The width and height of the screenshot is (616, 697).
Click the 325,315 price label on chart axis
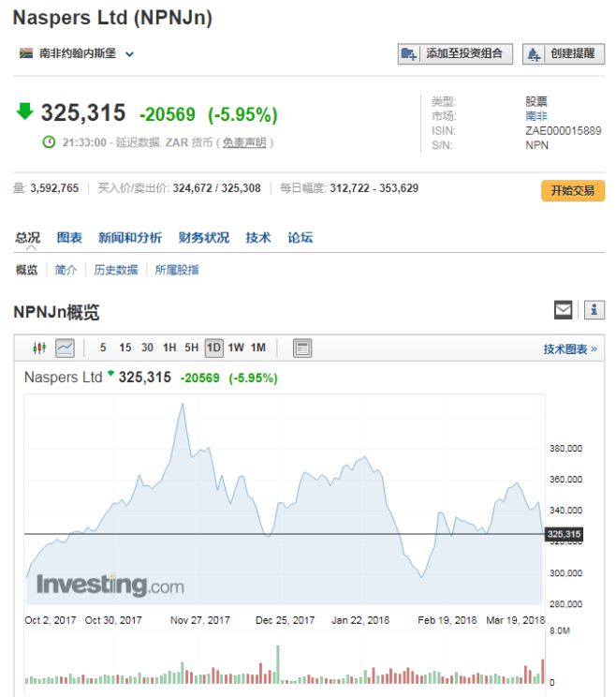564,534
